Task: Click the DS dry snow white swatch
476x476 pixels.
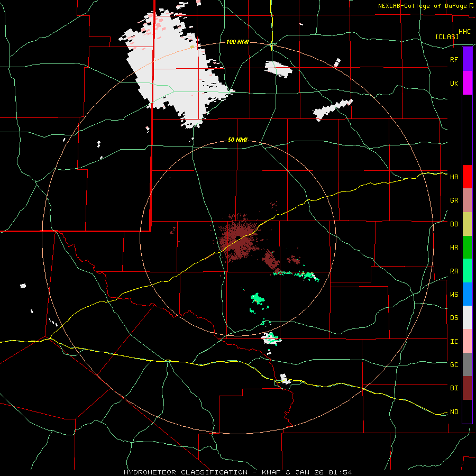Action: pyautogui.click(x=467, y=317)
